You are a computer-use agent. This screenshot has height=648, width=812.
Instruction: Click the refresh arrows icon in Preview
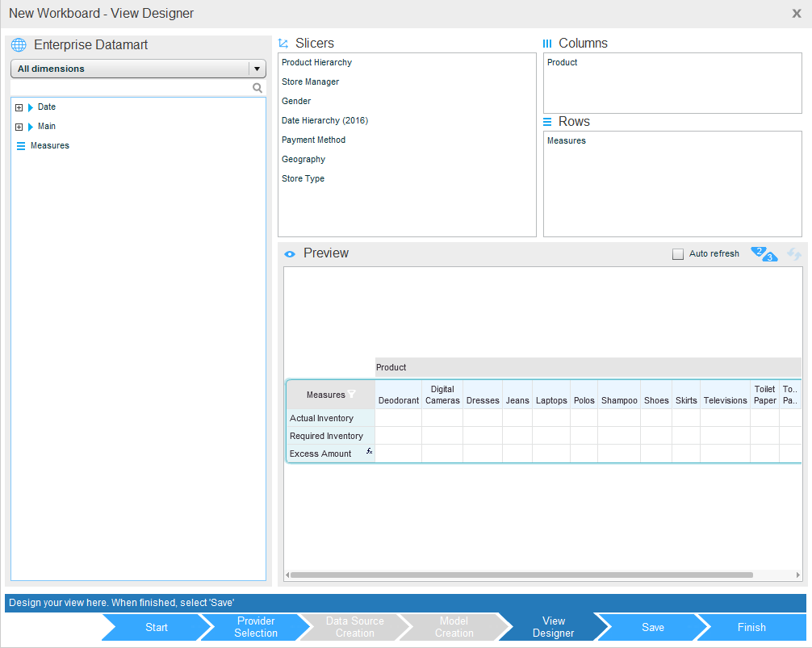pyautogui.click(x=794, y=254)
